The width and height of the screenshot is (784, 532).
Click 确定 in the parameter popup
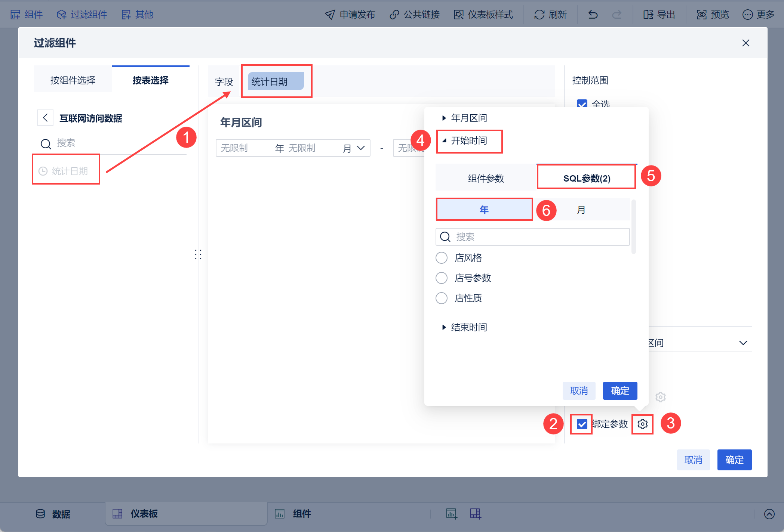coord(619,391)
